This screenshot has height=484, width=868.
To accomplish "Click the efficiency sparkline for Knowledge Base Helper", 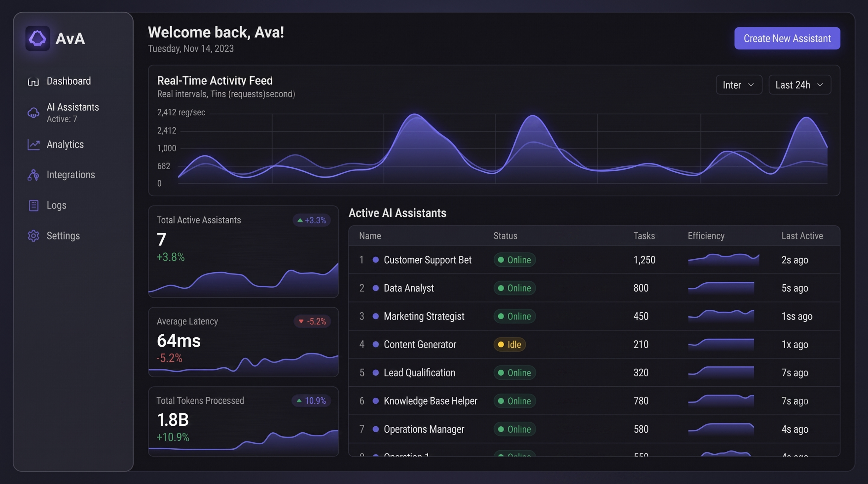I will pyautogui.click(x=721, y=401).
